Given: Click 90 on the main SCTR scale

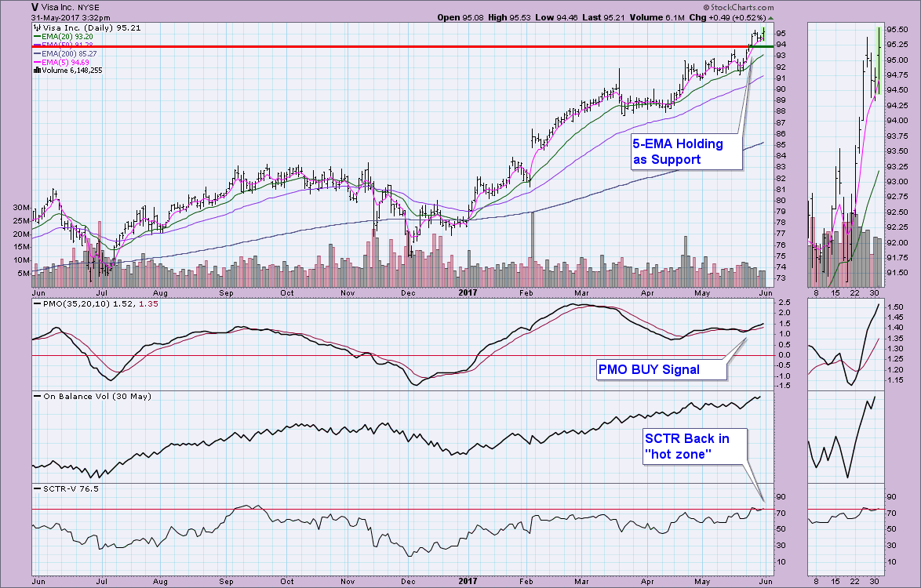Looking at the screenshot, I should [x=781, y=497].
